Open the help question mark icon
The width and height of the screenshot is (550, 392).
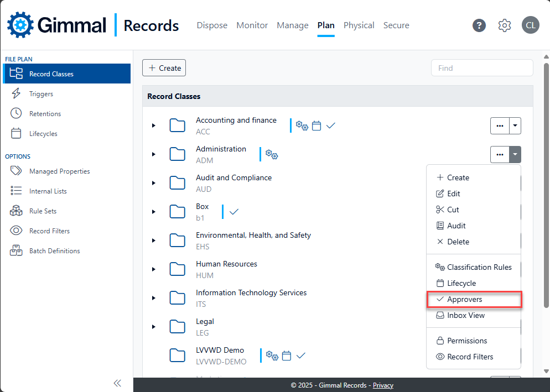coord(479,25)
